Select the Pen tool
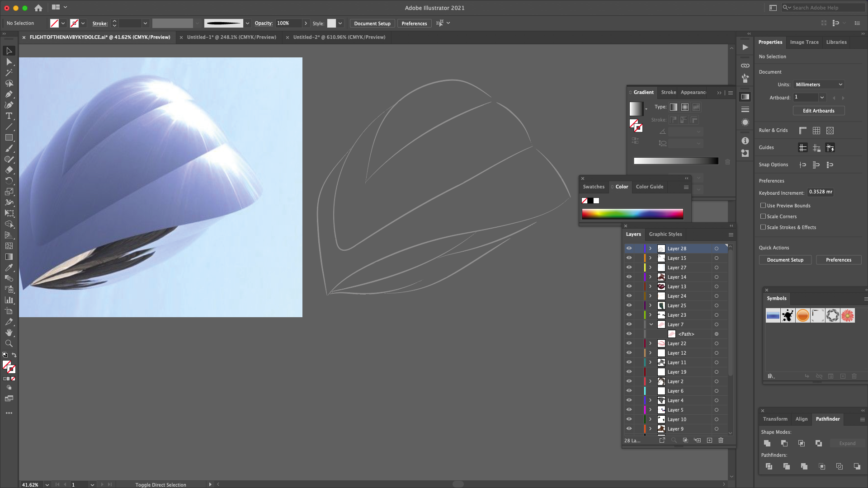868x488 pixels. point(9,94)
